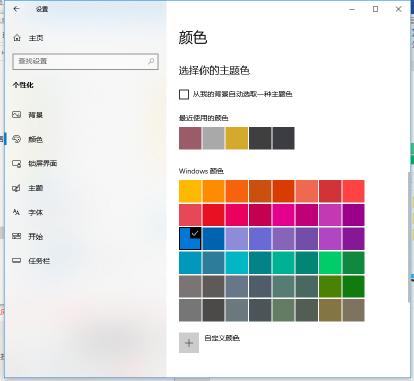Close the Settings window
414x381 pixels.
(399, 9)
